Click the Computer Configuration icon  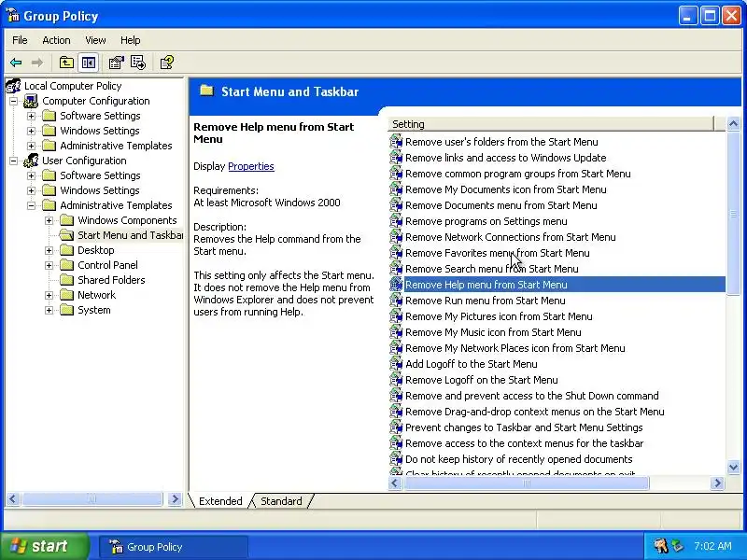coord(31,101)
